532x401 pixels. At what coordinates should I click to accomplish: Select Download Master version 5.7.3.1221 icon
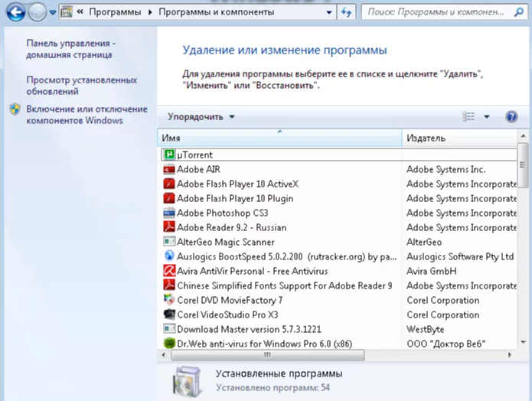pos(169,329)
